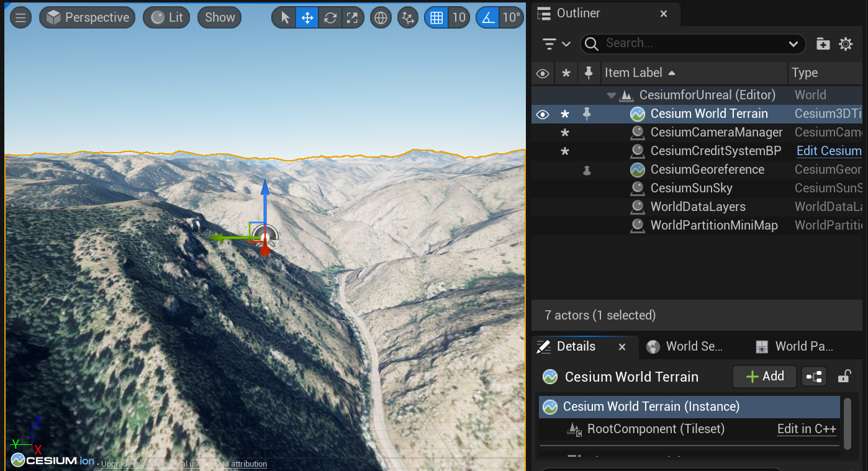Select Cesium World Terrain (Instance) component
The width and height of the screenshot is (868, 471).
[689, 407]
